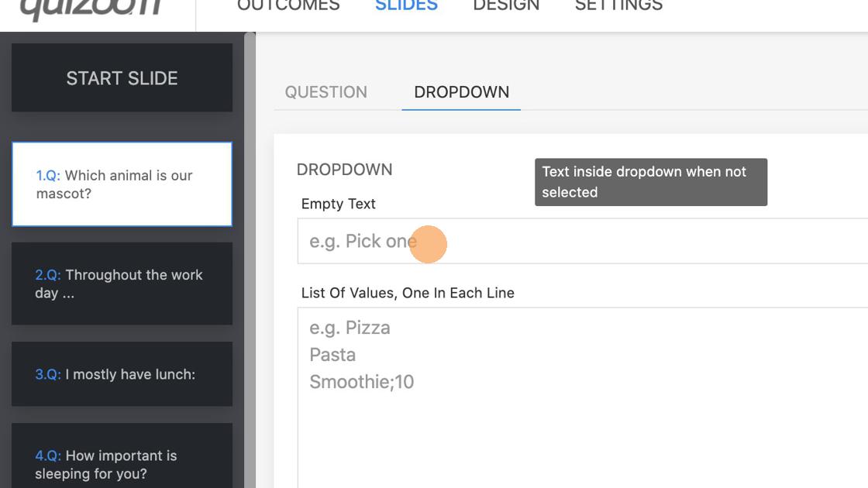Select slide 'Which animal is our mascot?'
The height and width of the screenshot is (488, 868).
pyautogui.click(x=122, y=184)
